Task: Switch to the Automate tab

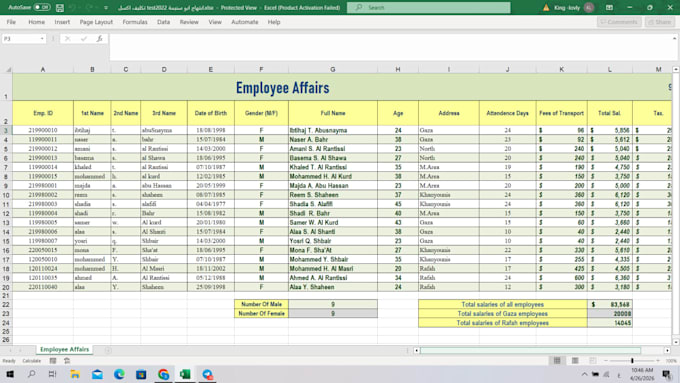Action: (x=245, y=22)
